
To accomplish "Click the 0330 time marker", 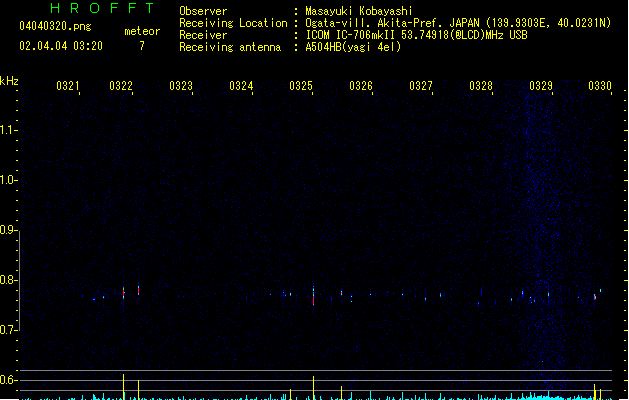I will (x=600, y=86).
